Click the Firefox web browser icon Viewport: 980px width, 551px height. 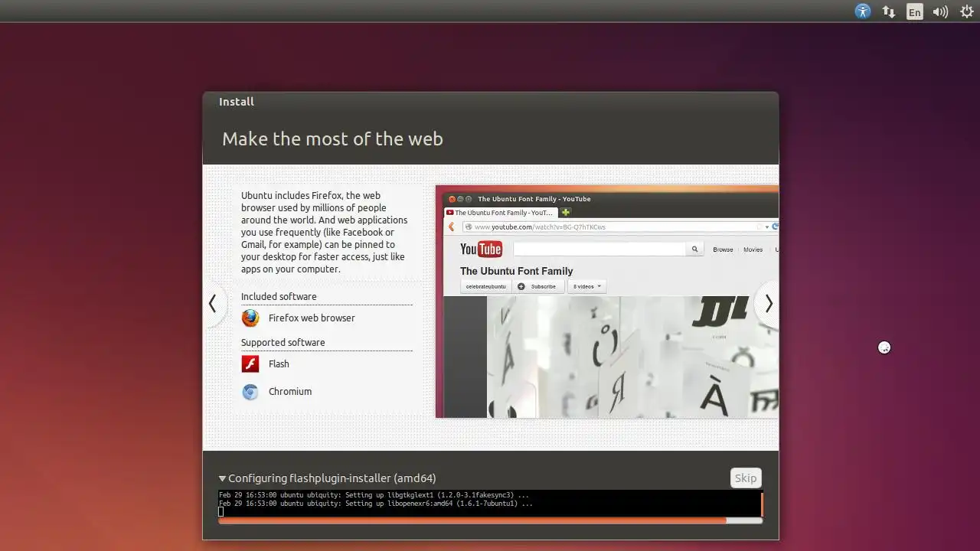(x=250, y=318)
